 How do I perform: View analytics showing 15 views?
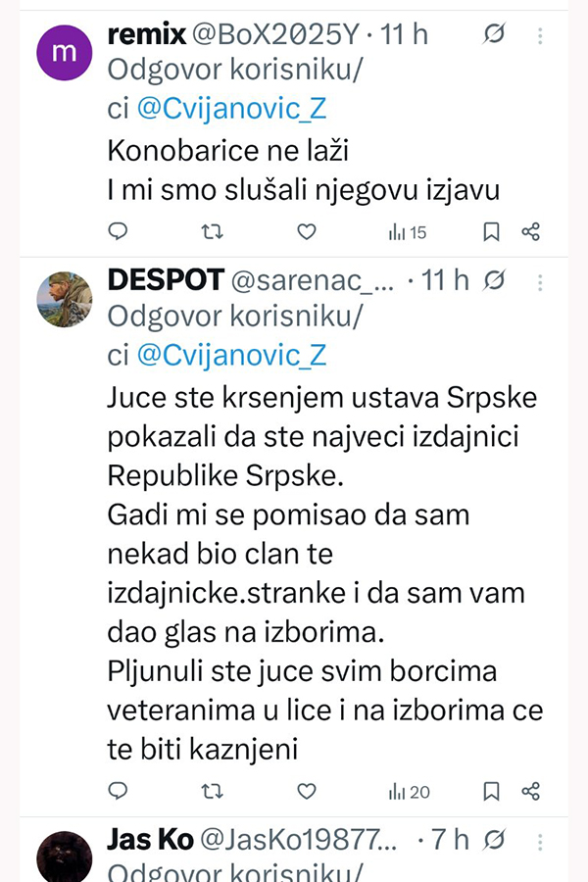[408, 232]
